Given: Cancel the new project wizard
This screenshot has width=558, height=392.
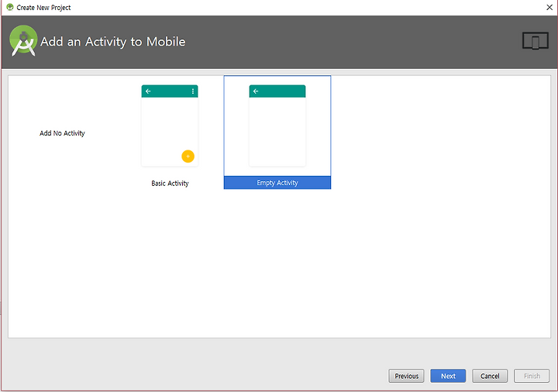Looking at the screenshot, I should point(490,376).
